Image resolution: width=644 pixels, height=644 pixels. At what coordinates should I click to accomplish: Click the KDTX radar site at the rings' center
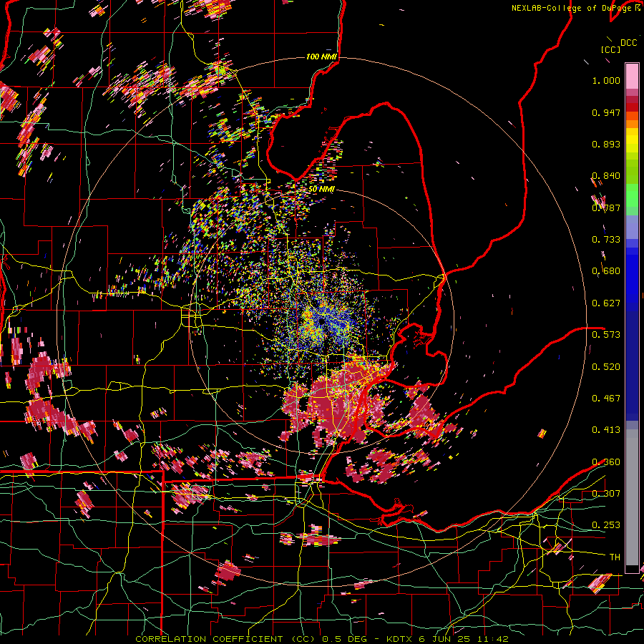click(321, 321)
